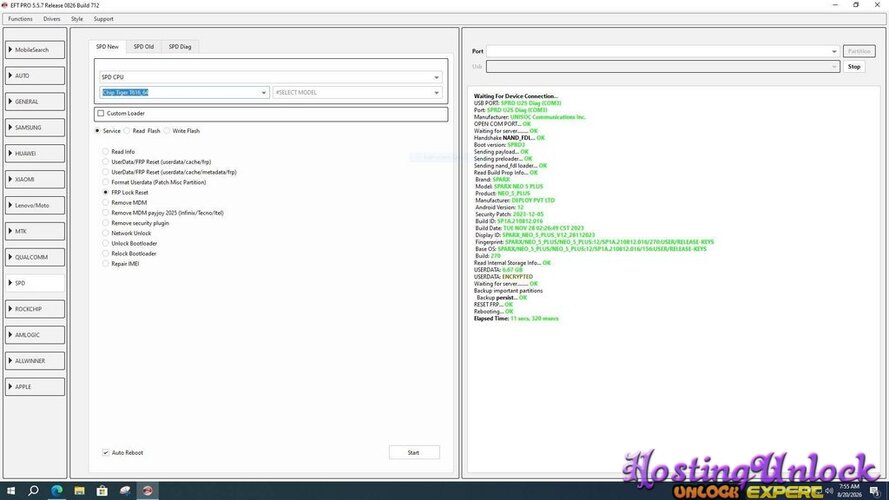Viewport: 889px width, 500px height.
Task: Switch to the SPD Diag tab
Action: point(180,46)
